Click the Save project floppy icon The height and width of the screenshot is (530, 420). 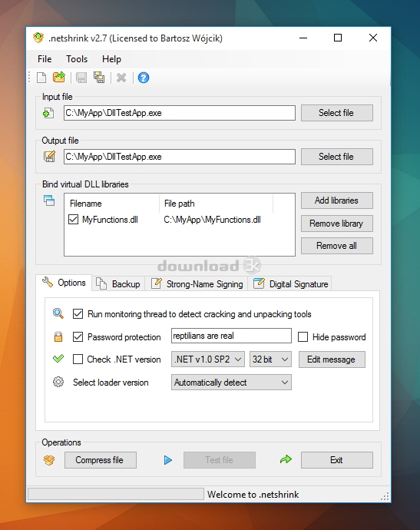(x=81, y=78)
